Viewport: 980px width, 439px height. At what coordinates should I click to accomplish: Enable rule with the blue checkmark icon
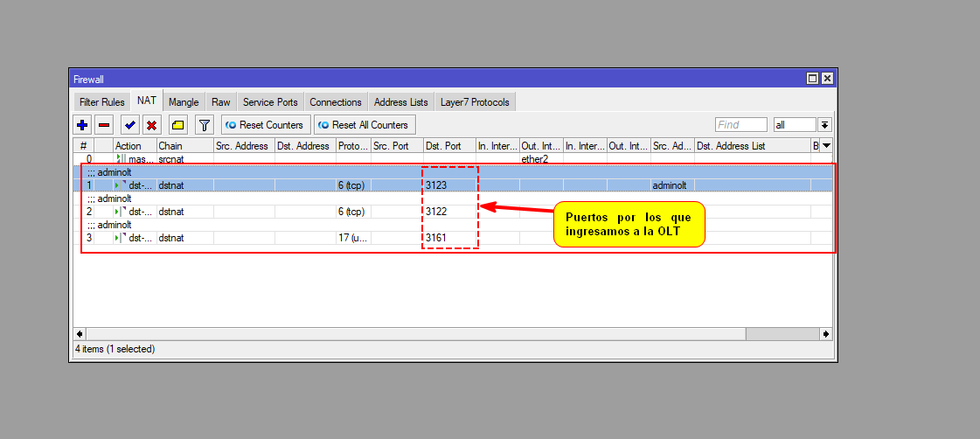[129, 125]
